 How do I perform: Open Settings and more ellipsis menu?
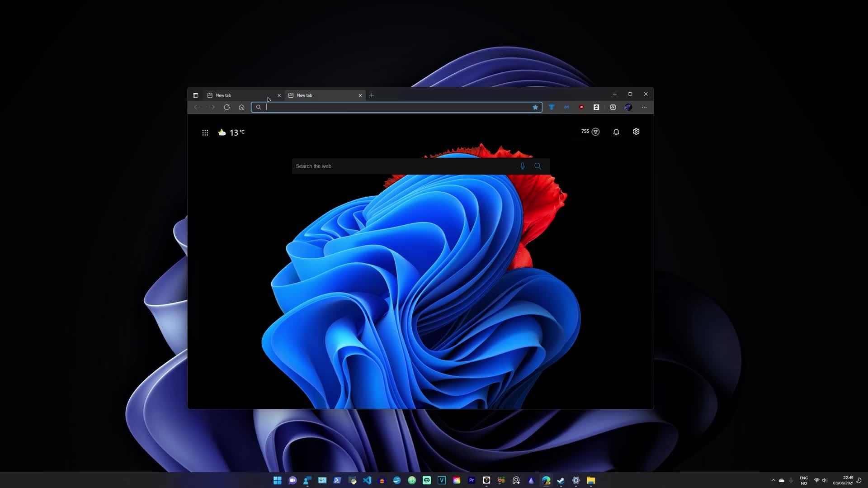(x=644, y=107)
